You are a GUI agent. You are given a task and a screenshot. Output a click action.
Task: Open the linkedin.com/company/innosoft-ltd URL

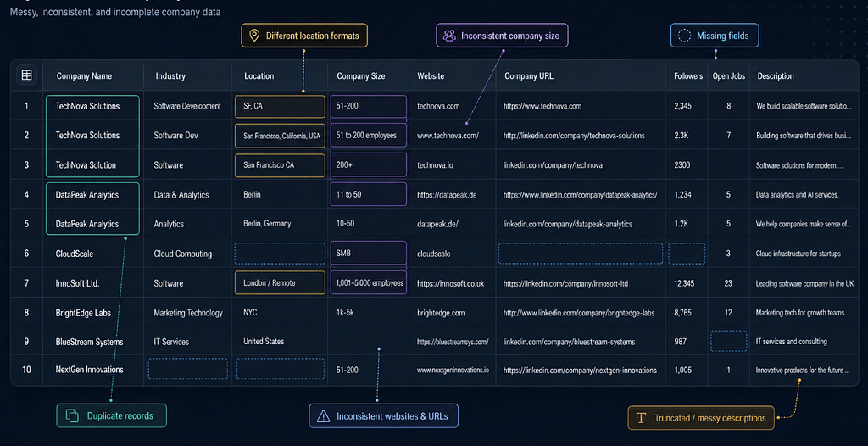tap(565, 283)
